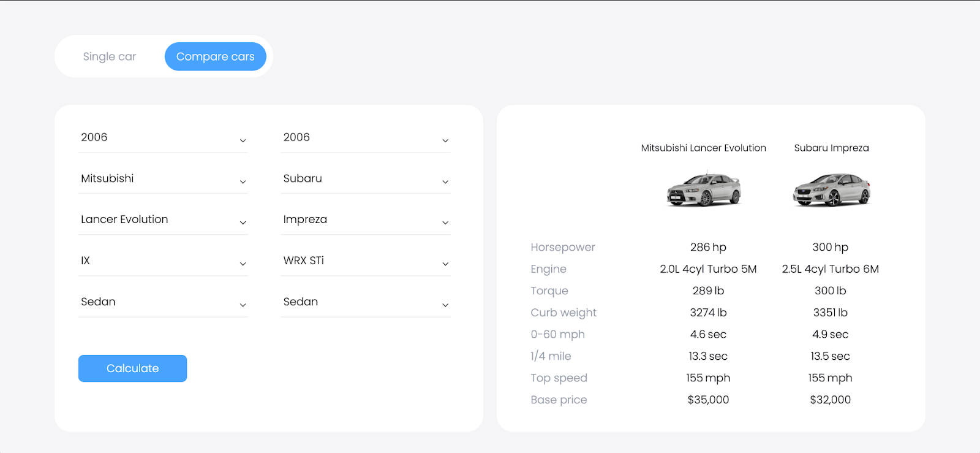Select the Subaru Impreza column heading
This screenshot has height=453, width=980.
(x=831, y=148)
